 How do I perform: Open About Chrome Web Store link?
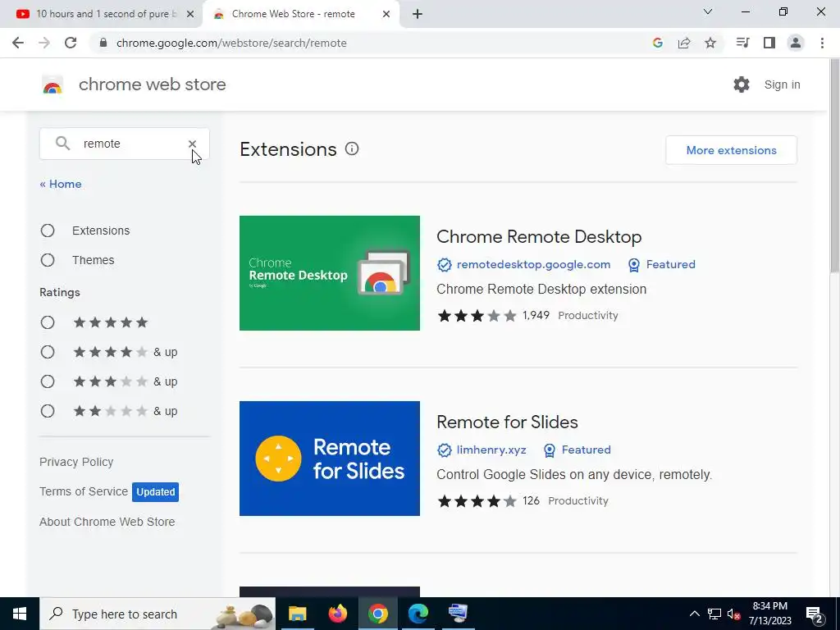tap(107, 522)
